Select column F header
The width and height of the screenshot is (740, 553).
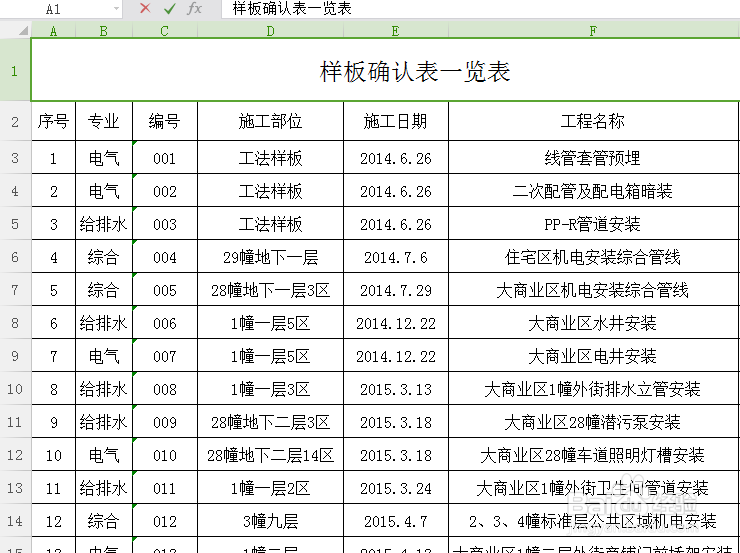pos(593,31)
